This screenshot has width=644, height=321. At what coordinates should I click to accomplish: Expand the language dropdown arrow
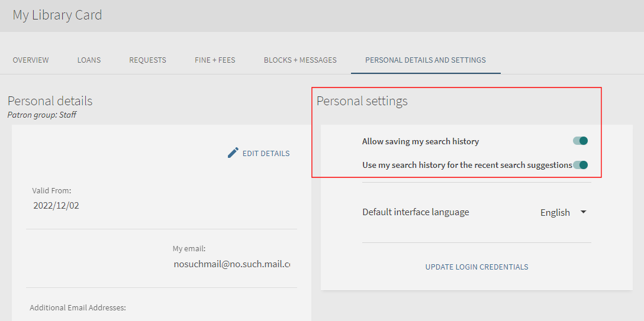click(x=583, y=212)
